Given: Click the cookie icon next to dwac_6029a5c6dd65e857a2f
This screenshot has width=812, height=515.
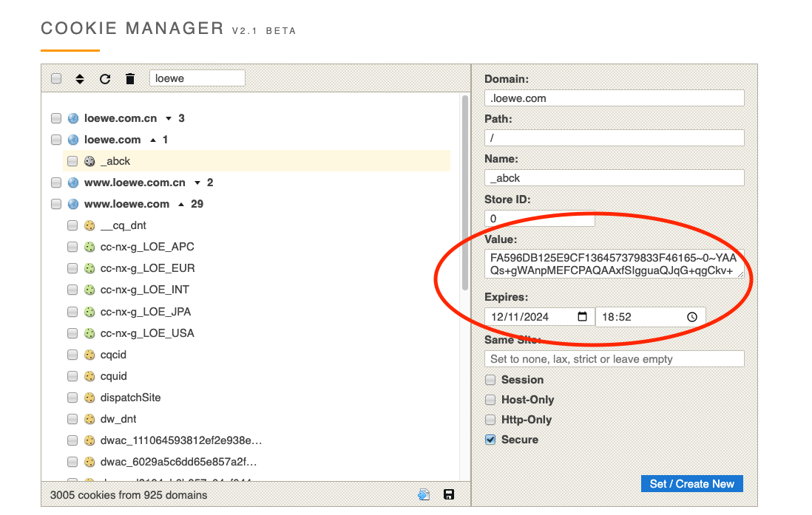Looking at the screenshot, I should click(x=89, y=462).
